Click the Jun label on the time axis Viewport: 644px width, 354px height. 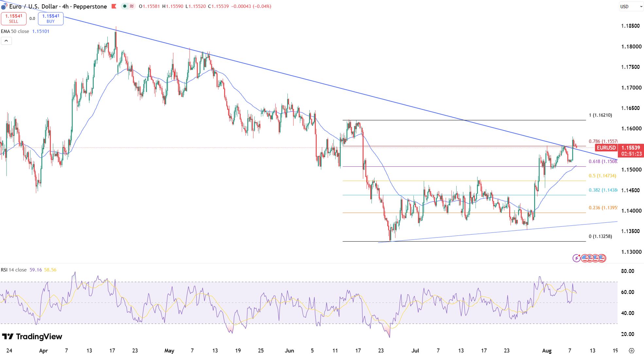click(x=289, y=351)
